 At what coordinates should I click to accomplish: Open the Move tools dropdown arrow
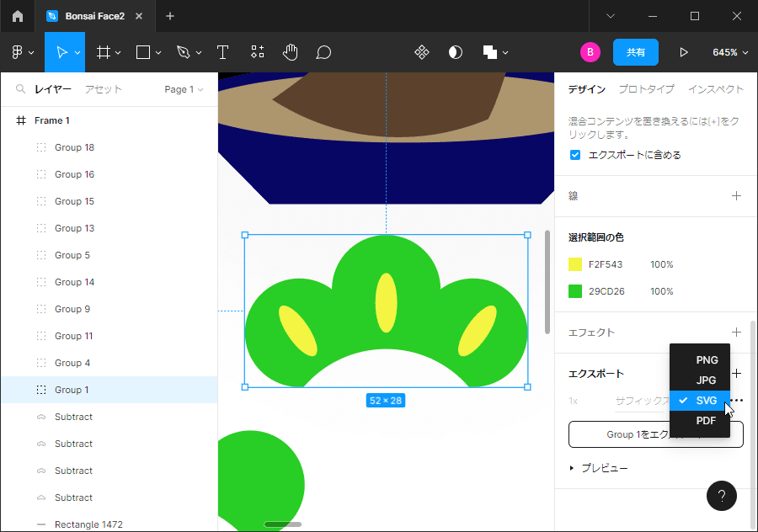(77, 53)
